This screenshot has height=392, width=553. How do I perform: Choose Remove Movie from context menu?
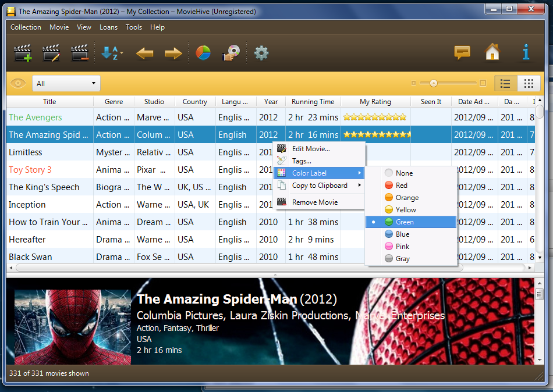pos(319,202)
